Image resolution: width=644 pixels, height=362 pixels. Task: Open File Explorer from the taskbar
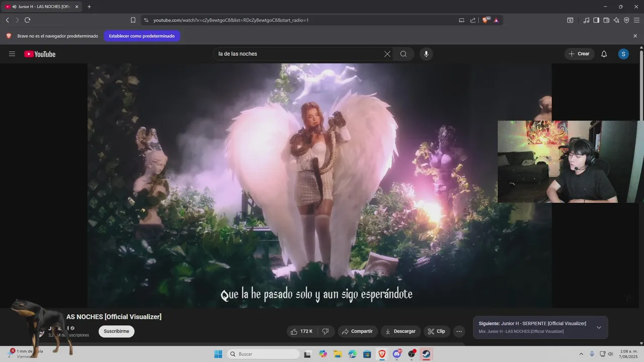click(338, 354)
